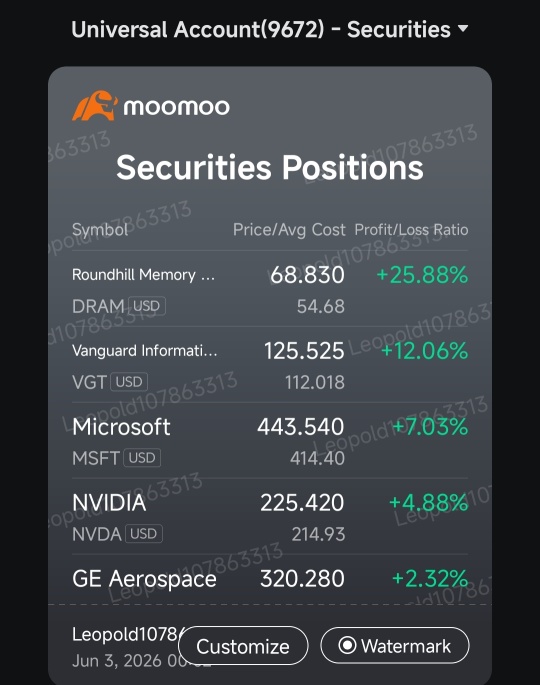Click the Watermark button
Viewport: 540px width, 685px height.
[x=395, y=645]
